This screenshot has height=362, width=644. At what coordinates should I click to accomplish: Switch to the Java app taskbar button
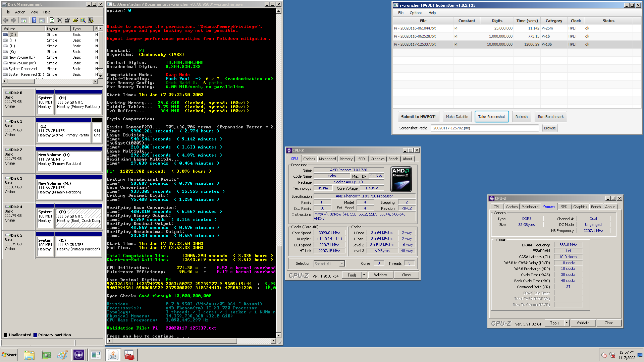click(x=113, y=355)
